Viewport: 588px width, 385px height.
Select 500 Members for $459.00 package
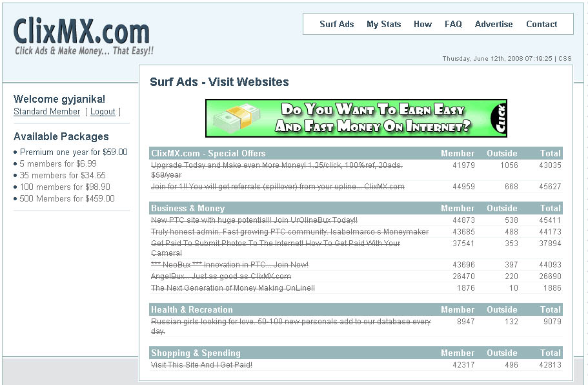[x=67, y=198]
